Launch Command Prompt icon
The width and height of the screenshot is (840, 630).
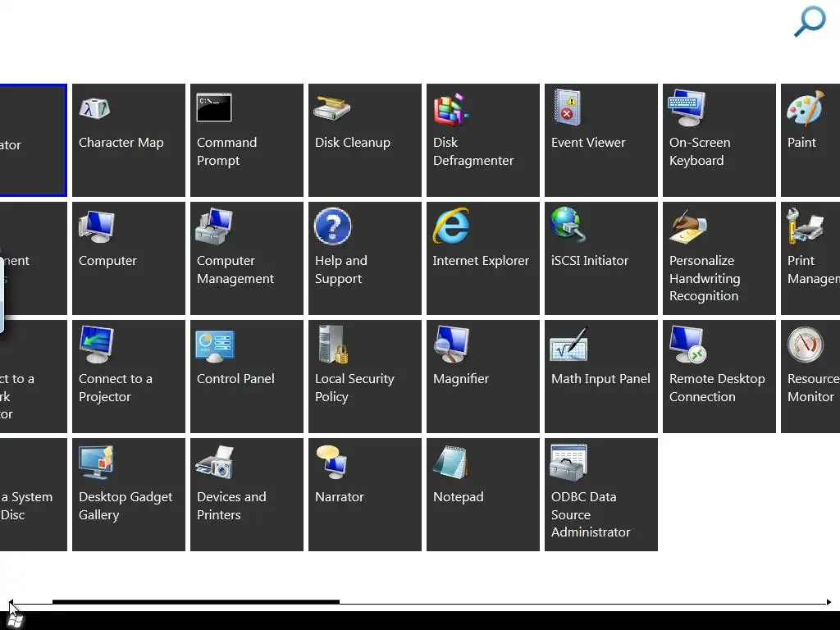(x=214, y=107)
